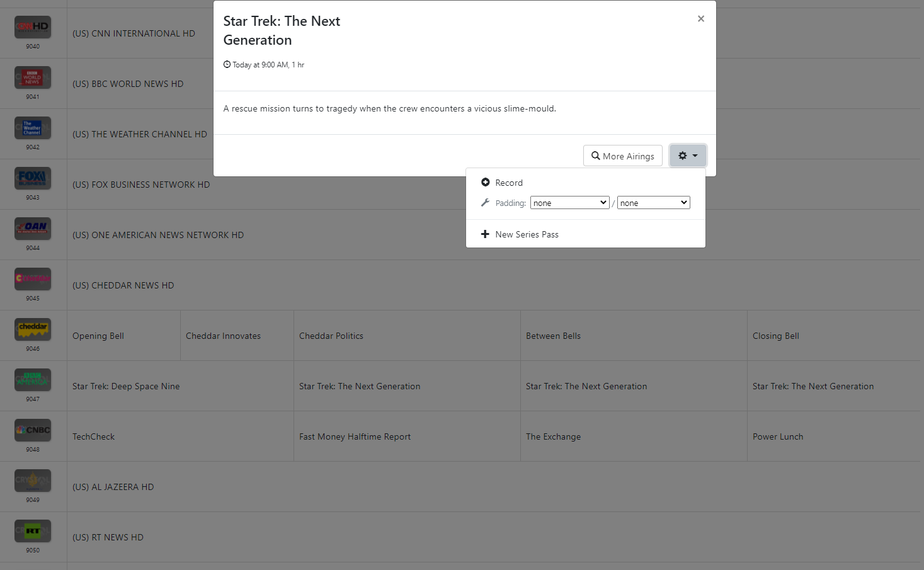Close the Star Trek details dialog
Viewport: 924px width, 570px height.
(700, 19)
